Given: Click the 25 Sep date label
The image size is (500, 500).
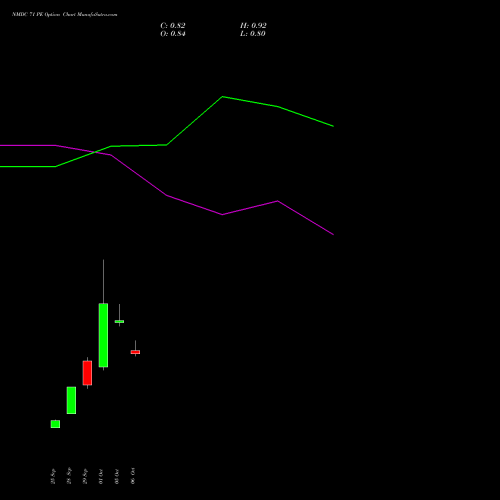Looking at the screenshot, I should 53,476.
